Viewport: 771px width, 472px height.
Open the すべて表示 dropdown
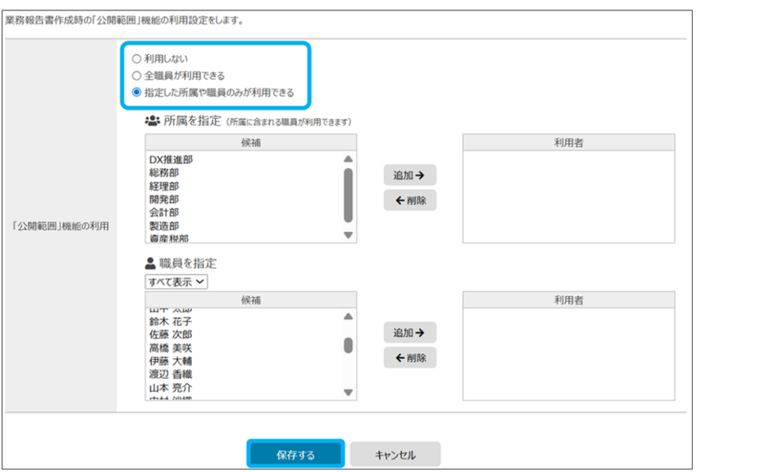[175, 282]
